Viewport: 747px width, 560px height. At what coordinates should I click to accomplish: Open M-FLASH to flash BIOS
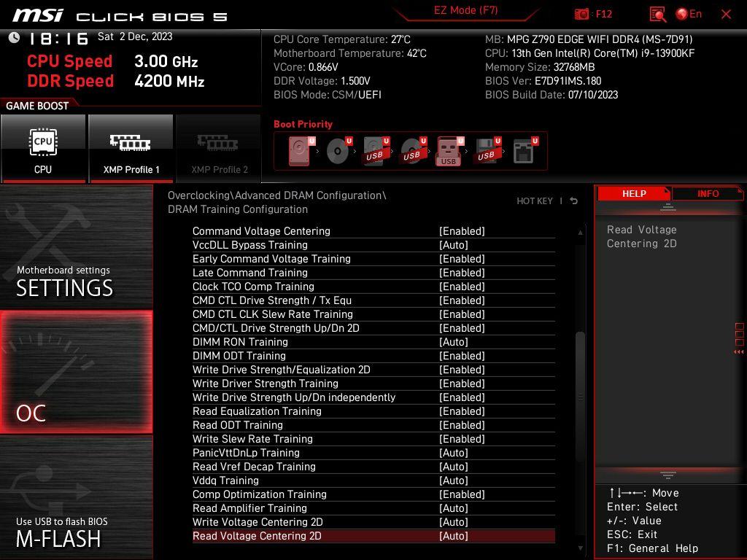pos(76,498)
